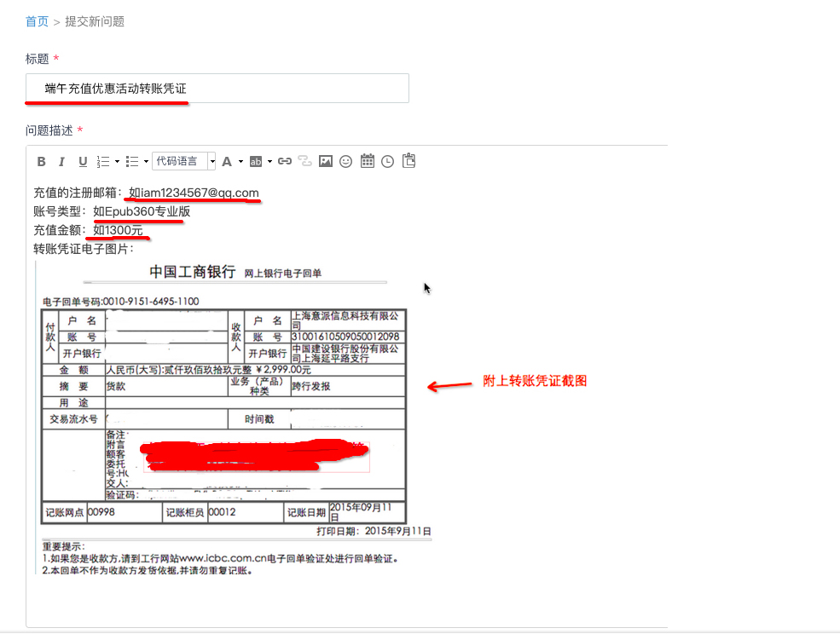This screenshot has height=634, width=840.
Task: Insert a hyperlink using the link icon
Action: tap(284, 160)
